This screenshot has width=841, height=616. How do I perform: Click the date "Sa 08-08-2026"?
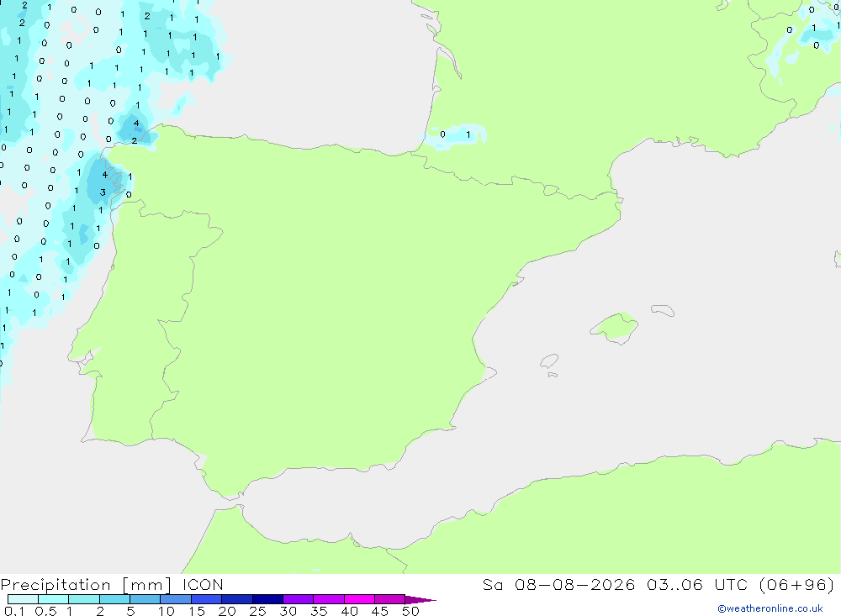pyautogui.click(x=558, y=584)
